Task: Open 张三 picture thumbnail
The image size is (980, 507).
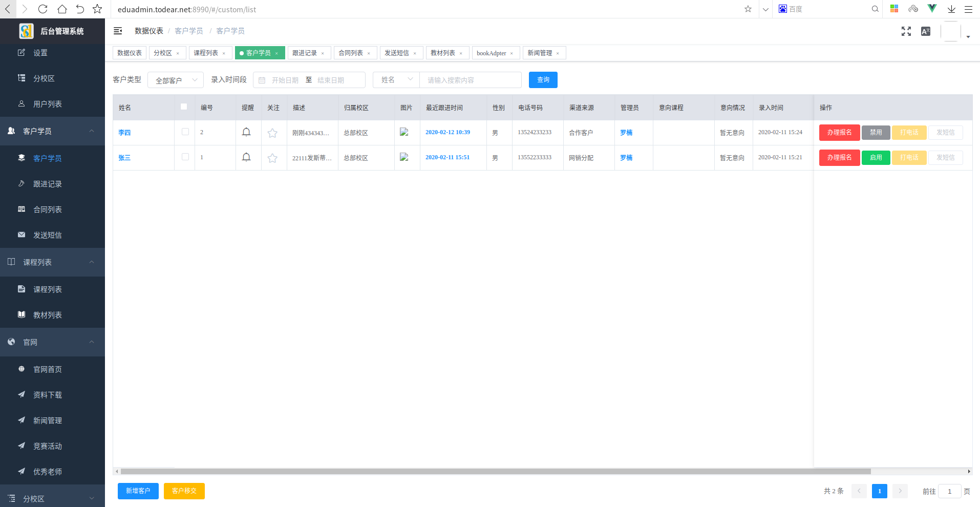Action: tap(404, 157)
